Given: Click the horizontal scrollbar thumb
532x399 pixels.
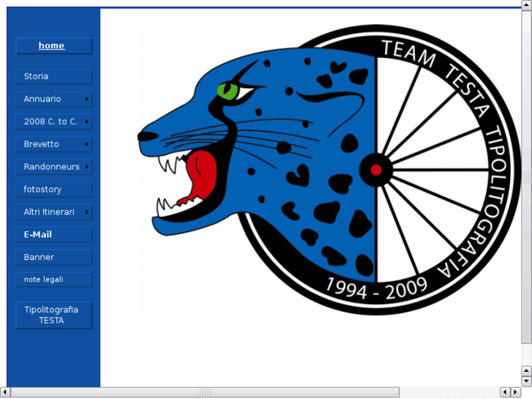Looking at the screenshot, I should pyautogui.click(x=205, y=392).
